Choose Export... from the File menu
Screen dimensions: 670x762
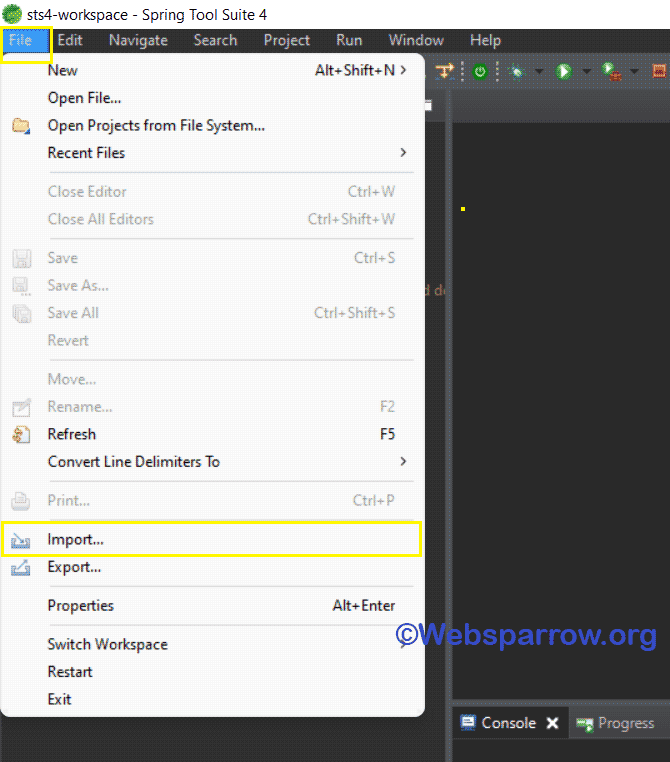coord(74,567)
